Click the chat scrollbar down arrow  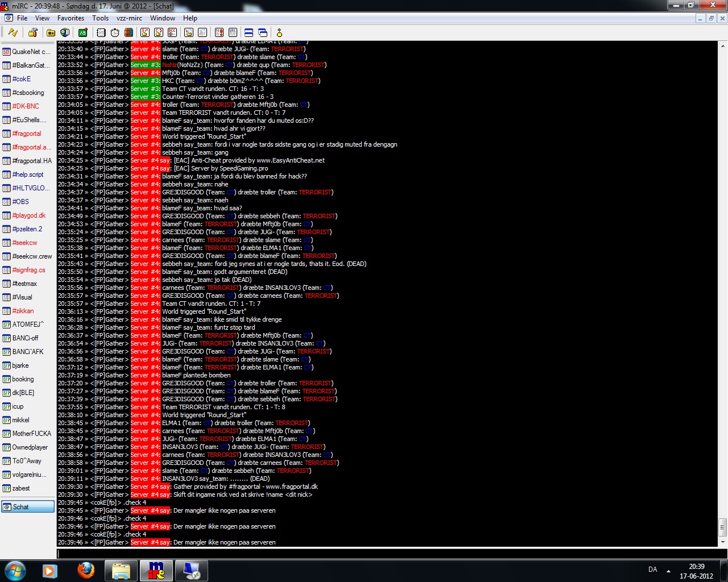722,542
